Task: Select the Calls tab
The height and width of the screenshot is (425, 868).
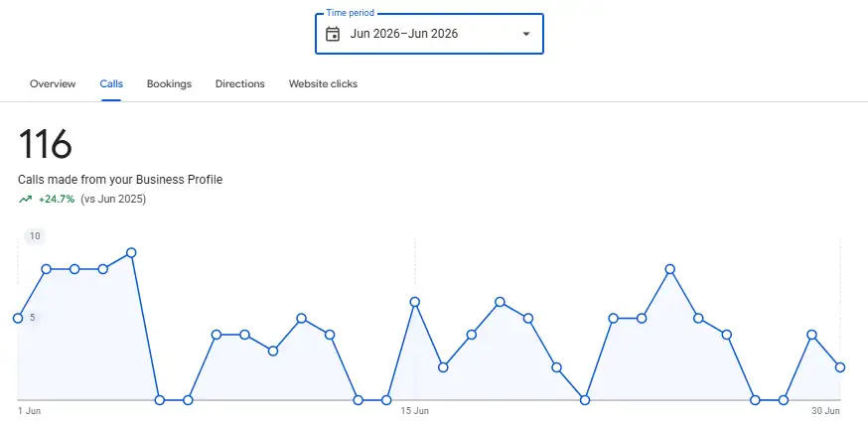Action: coord(111,84)
